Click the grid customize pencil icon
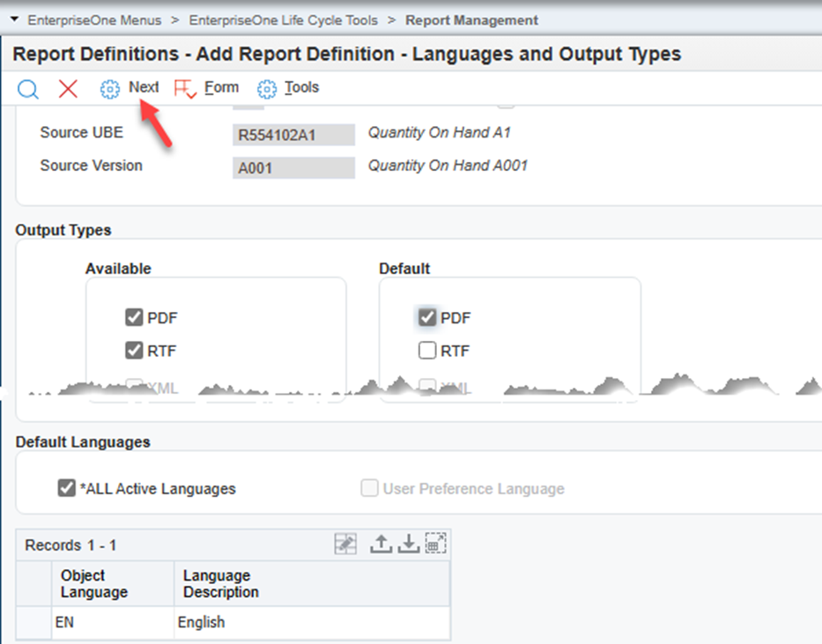 (x=345, y=544)
